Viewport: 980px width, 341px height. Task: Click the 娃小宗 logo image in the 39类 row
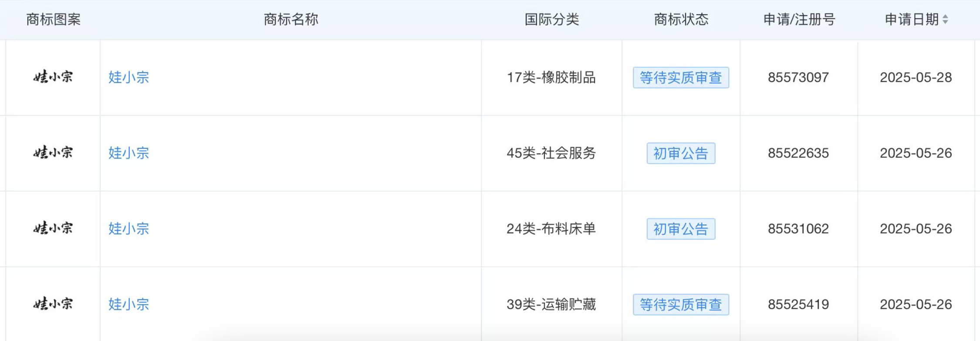53,304
